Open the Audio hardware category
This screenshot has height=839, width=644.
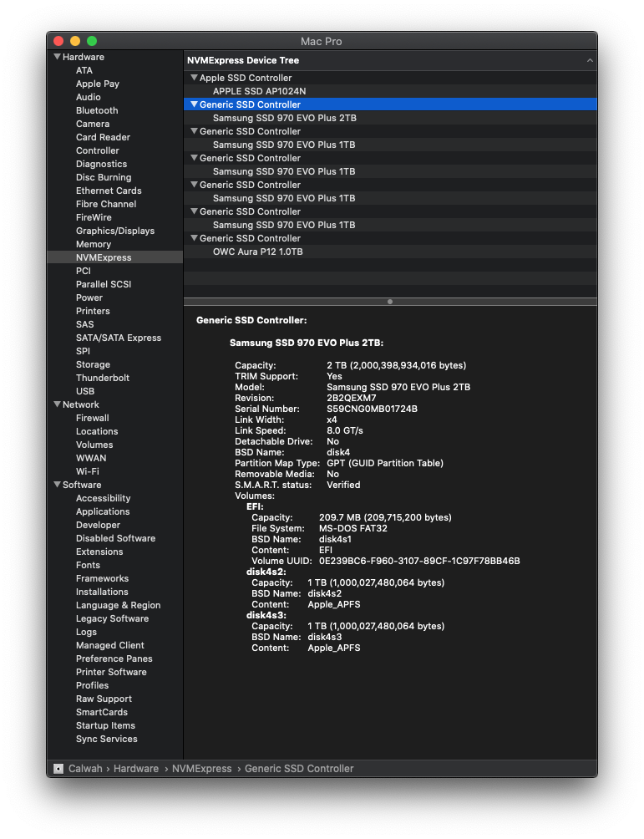tap(89, 97)
